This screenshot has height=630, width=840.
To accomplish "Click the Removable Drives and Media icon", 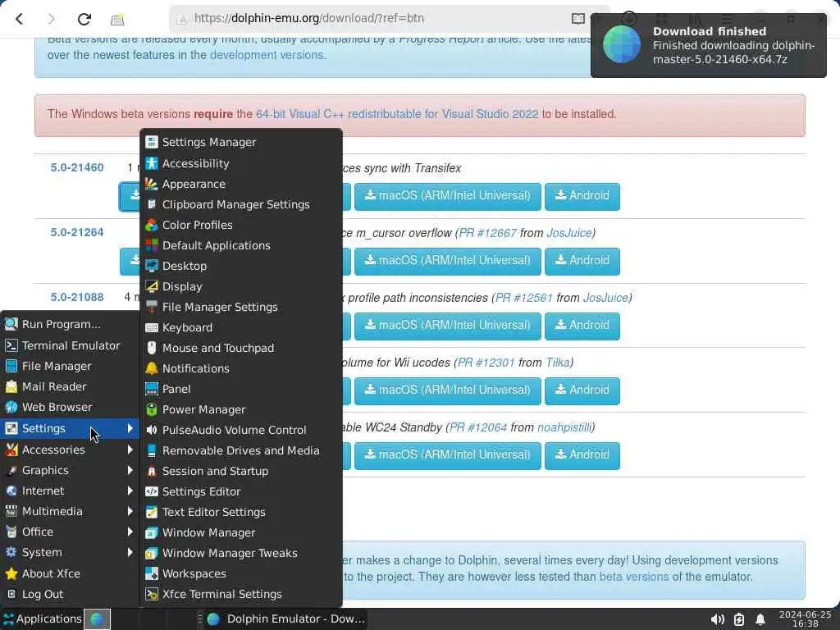I will (152, 450).
